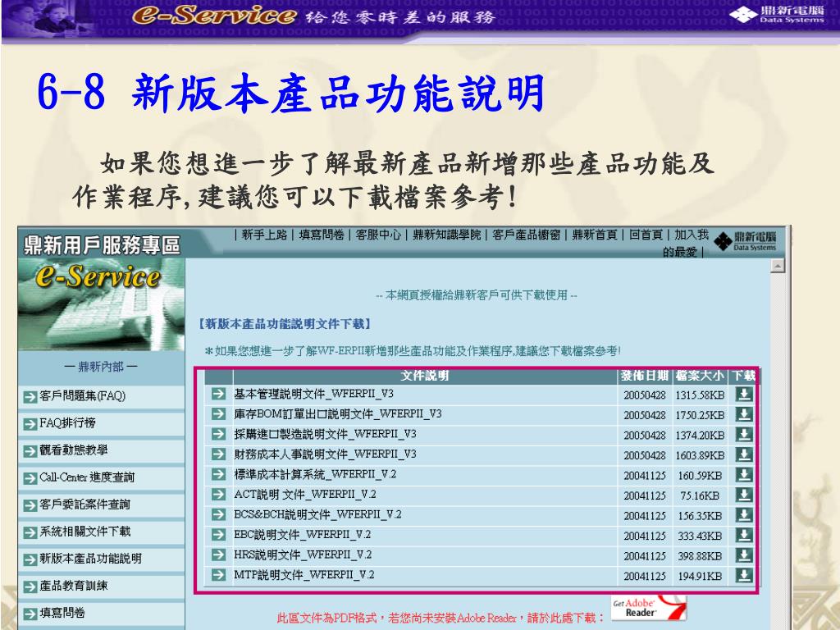
Task: Download HRS說明文件 via its download icon
Action: (744, 555)
